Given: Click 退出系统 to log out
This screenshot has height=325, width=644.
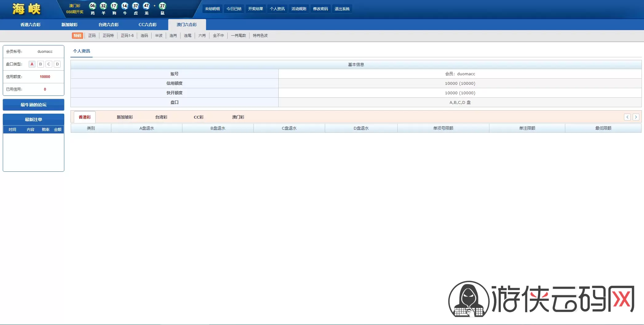Looking at the screenshot, I should [x=342, y=9].
